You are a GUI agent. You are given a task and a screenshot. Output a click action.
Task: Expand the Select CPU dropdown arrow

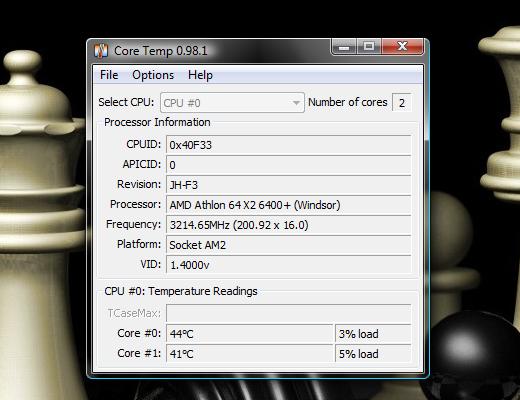[x=296, y=103]
